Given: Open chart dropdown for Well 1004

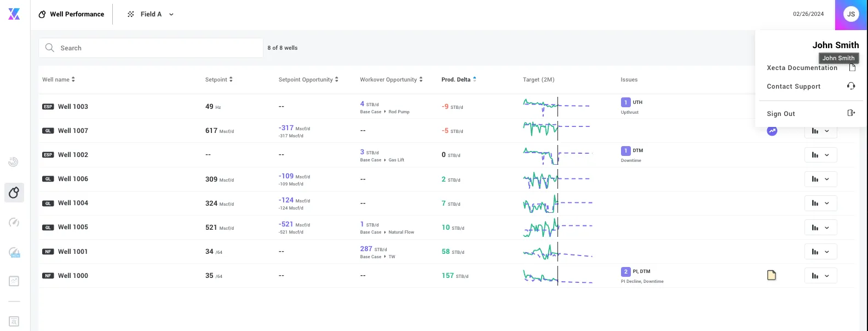Looking at the screenshot, I should [x=820, y=203].
